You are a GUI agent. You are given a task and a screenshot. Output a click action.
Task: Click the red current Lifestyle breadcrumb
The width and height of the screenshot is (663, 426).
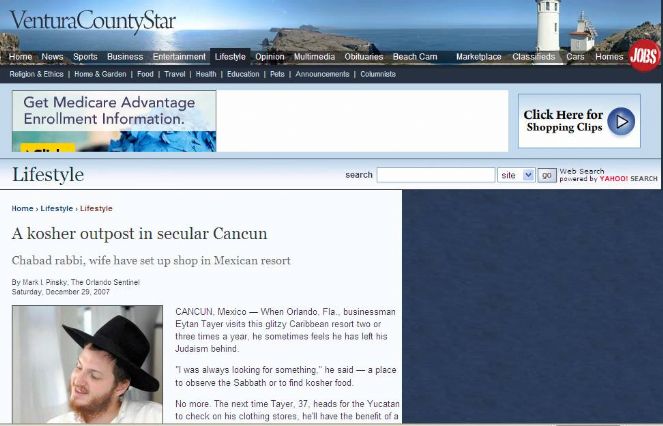click(96, 209)
